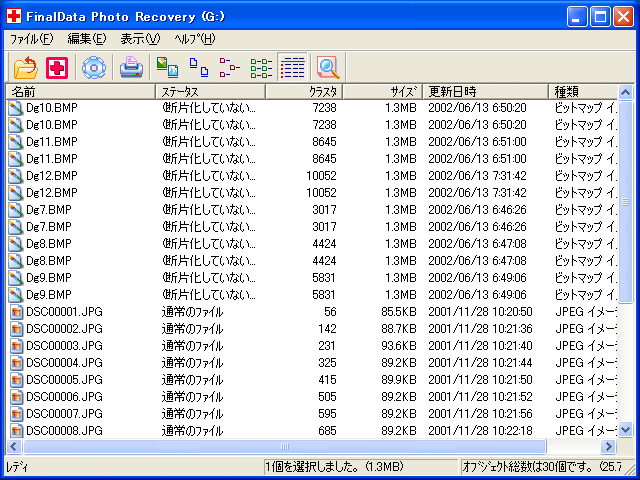Click the vertical scrollbar thumb
The width and height of the screenshot is (640, 480).
625,202
